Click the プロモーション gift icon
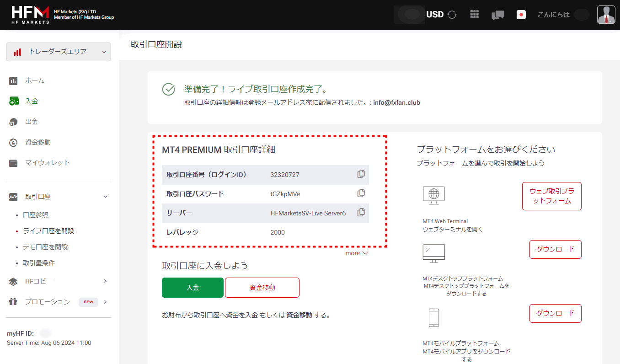Image resolution: width=620 pixels, height=364 pixels. (13, 302)
